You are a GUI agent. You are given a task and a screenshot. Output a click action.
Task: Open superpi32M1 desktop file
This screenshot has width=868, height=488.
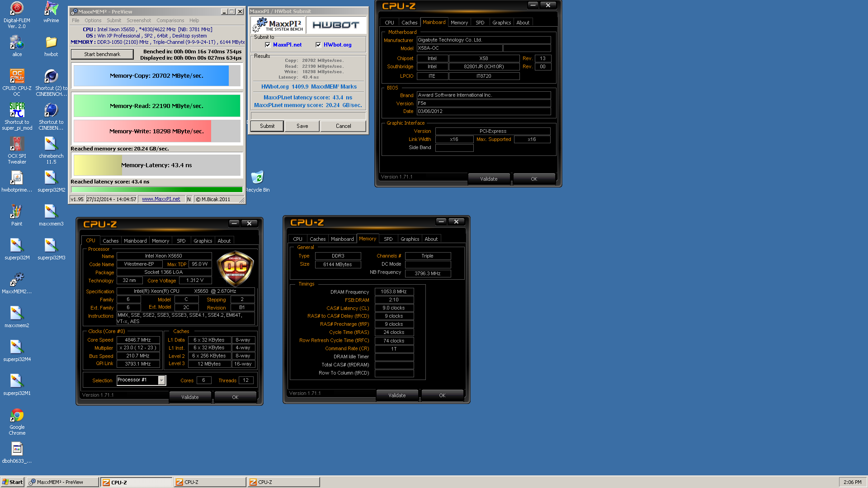(x=17, y=385)
